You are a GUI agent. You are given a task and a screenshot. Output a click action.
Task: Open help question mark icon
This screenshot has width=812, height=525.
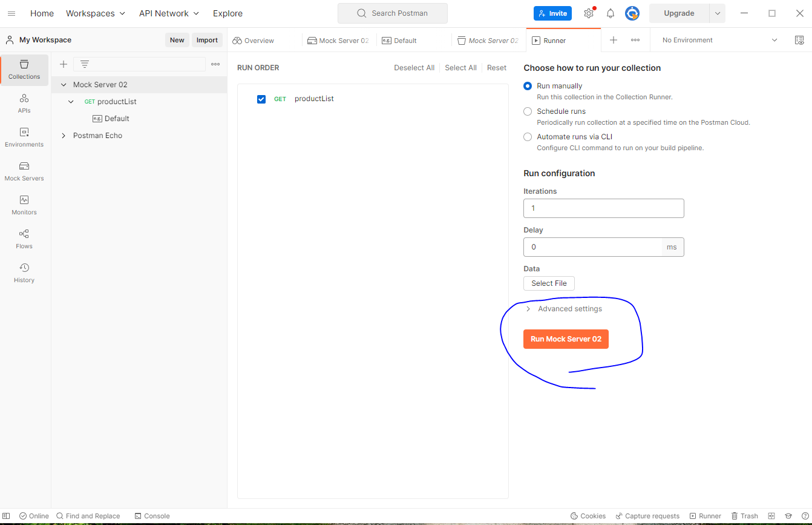point(805,516)
